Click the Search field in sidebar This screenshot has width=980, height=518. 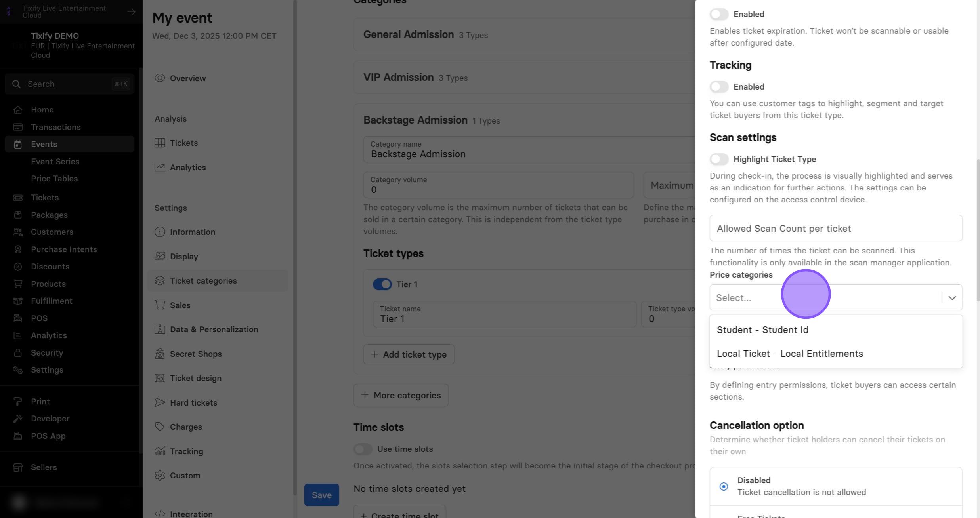click(x=70, y=84)
